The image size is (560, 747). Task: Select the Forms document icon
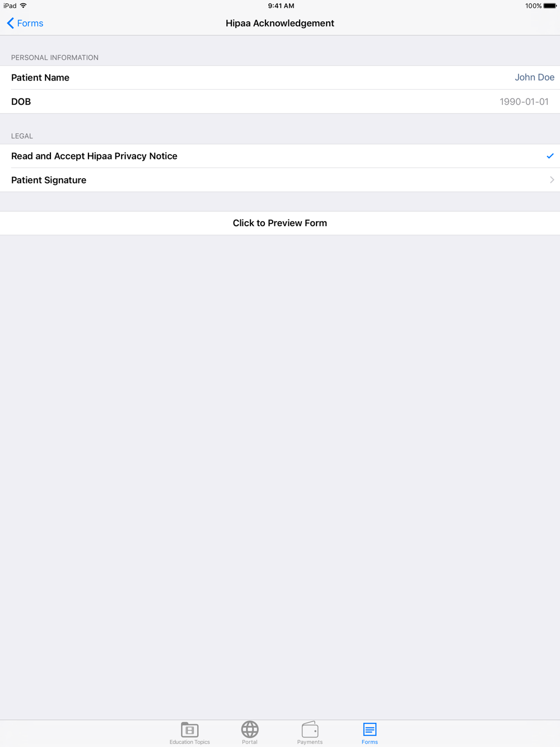click(x=370, y=729)
